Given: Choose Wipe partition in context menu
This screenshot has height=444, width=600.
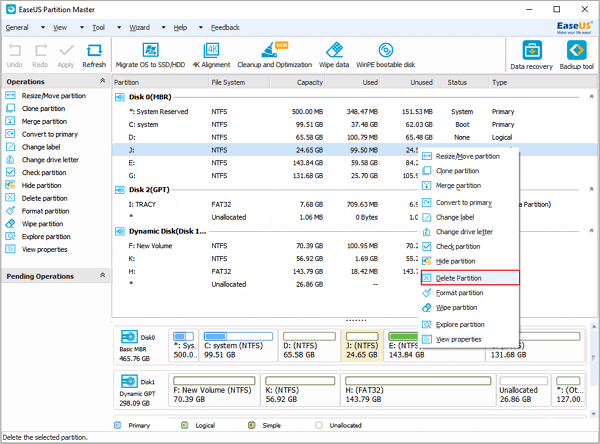Looking at the screenshot, I should click(x=470, y=307).
